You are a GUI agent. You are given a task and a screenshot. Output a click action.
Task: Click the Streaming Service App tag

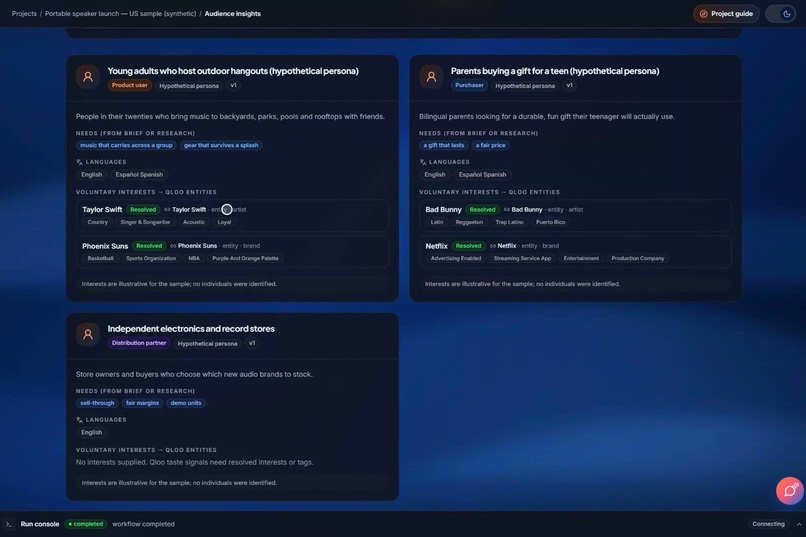[522, 258]
